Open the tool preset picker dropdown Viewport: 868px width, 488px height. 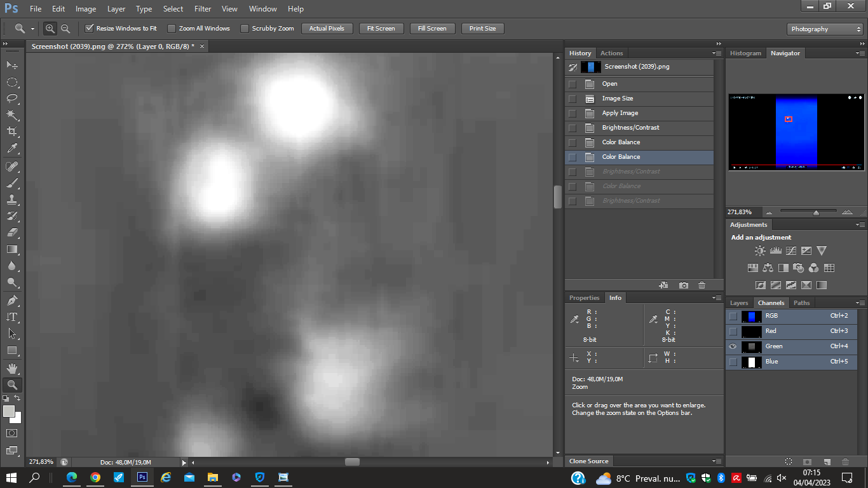[32, 29]
